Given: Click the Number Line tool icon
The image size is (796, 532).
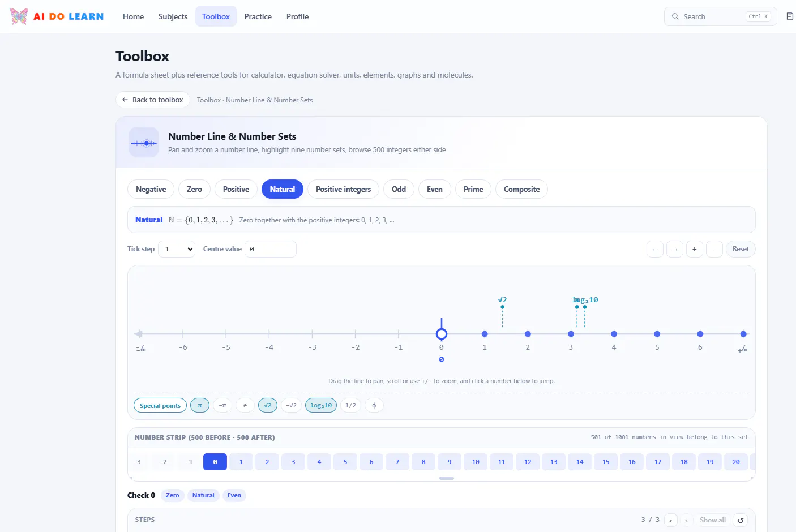Looking at the screenshot, I should (x=144, y=143).
